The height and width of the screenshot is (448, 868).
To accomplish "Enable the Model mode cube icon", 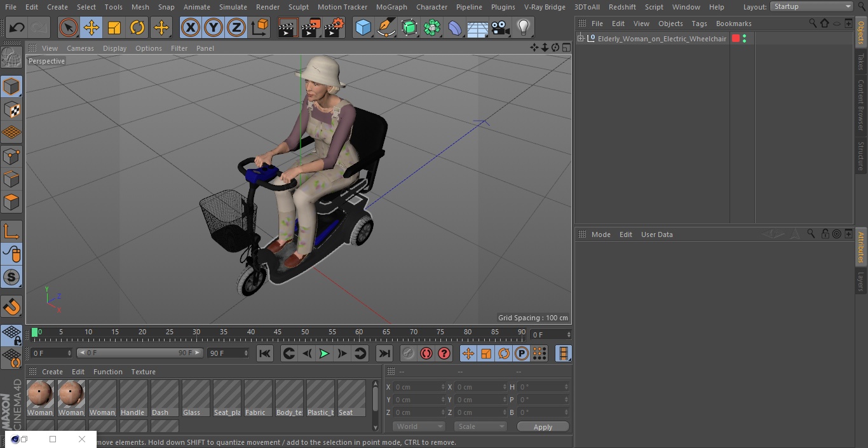I will [11, 86].
